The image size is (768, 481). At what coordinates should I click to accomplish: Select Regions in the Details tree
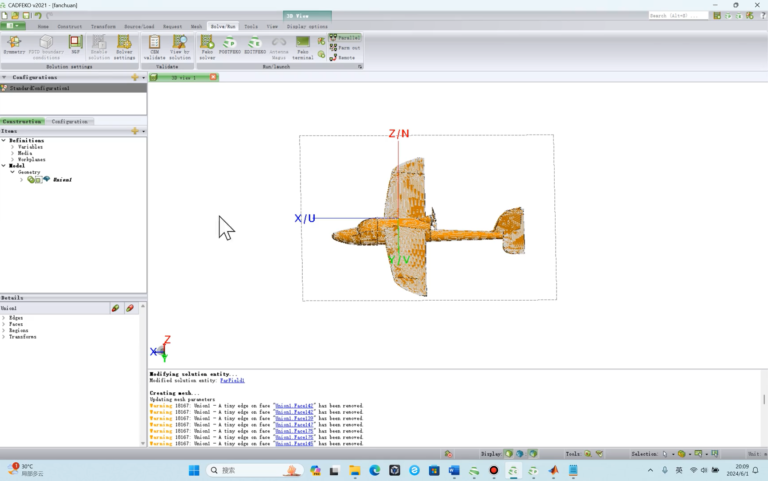[x=19, y=331]
